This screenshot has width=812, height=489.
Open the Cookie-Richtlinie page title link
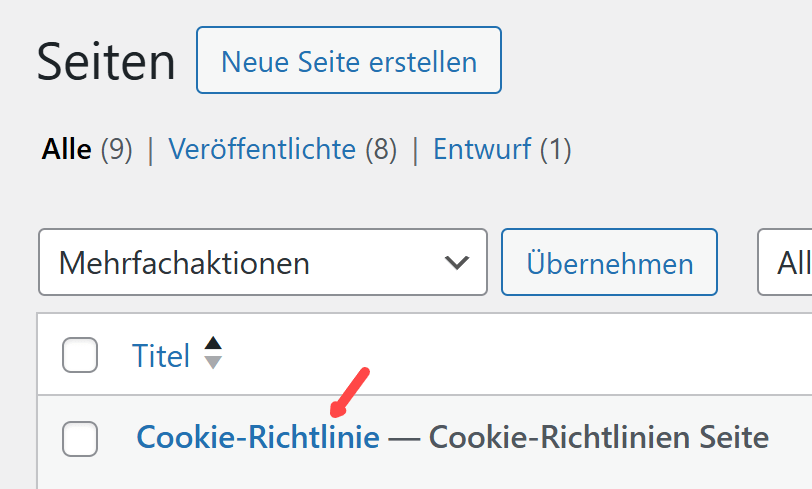coord(258,437)
